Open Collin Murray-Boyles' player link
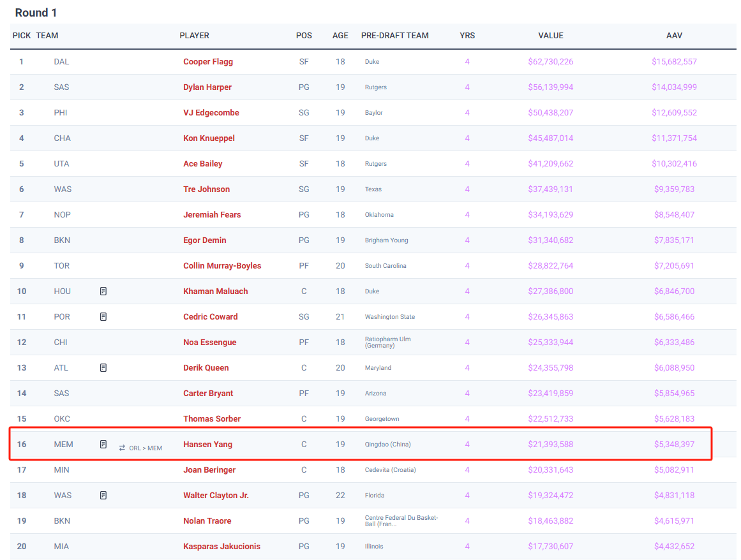 click(222, 266)
